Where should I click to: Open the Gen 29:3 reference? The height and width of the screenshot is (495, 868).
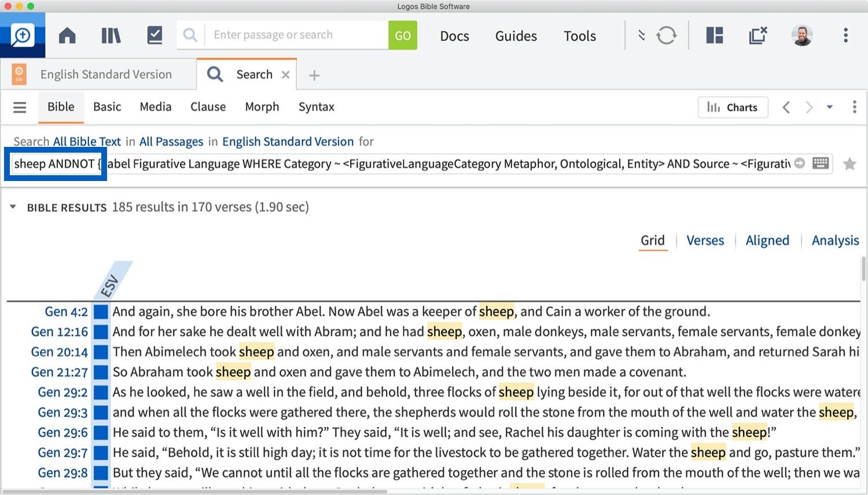[x=63, y=413]
